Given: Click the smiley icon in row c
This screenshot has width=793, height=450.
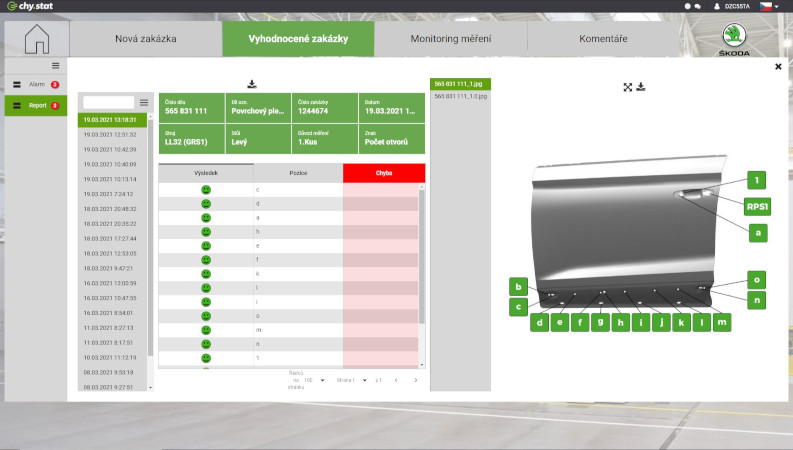Looking at the screenshot, I should pyautogui.click(x=206, y=190).
